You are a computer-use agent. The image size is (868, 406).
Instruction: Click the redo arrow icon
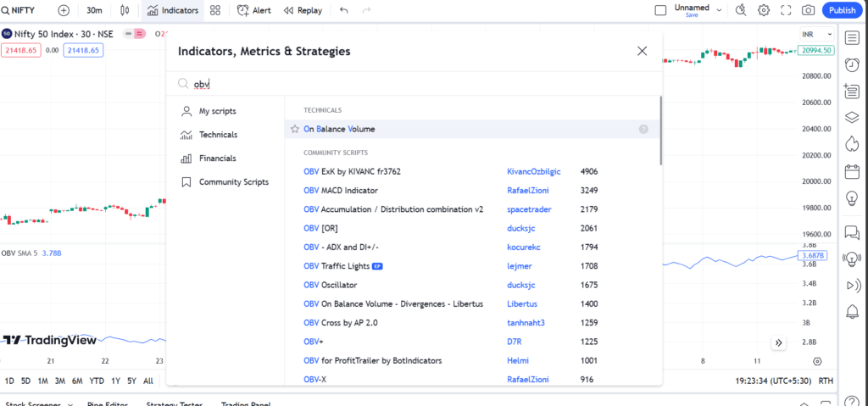pyautogui.click(x=366, y=10)
